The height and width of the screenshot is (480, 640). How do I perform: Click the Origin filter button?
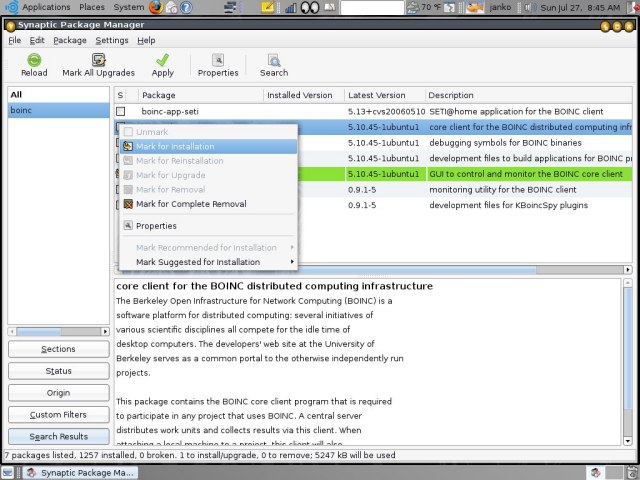(x=58, y=393)
